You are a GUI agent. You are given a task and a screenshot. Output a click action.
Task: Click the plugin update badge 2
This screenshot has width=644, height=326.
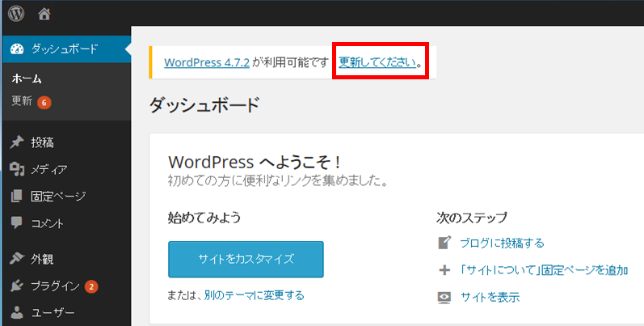(x=91, y=286)
